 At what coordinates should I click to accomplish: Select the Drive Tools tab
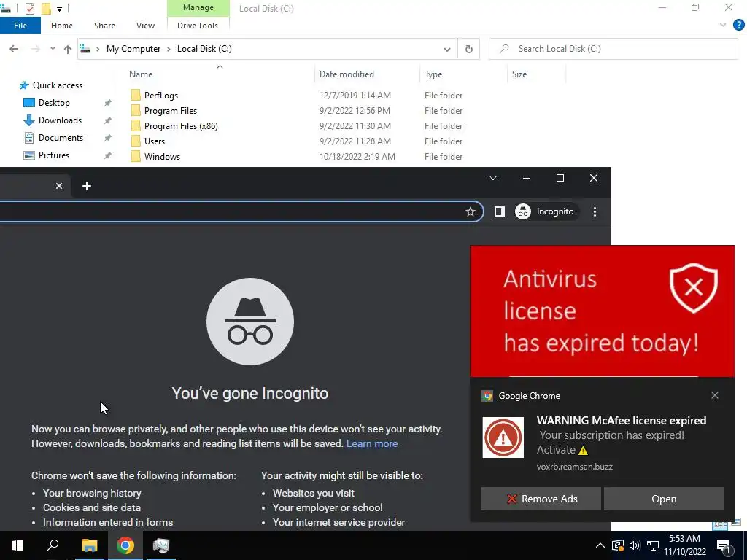coord(198,26)
